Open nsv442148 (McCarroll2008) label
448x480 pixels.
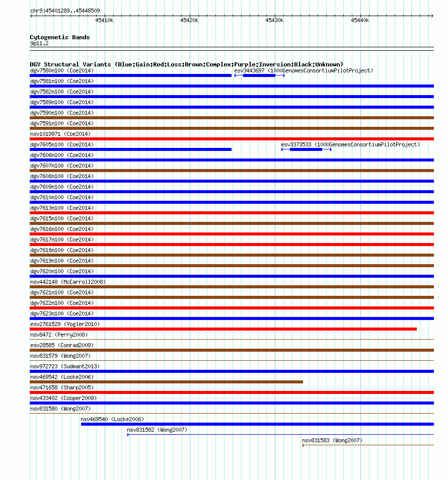68,282
